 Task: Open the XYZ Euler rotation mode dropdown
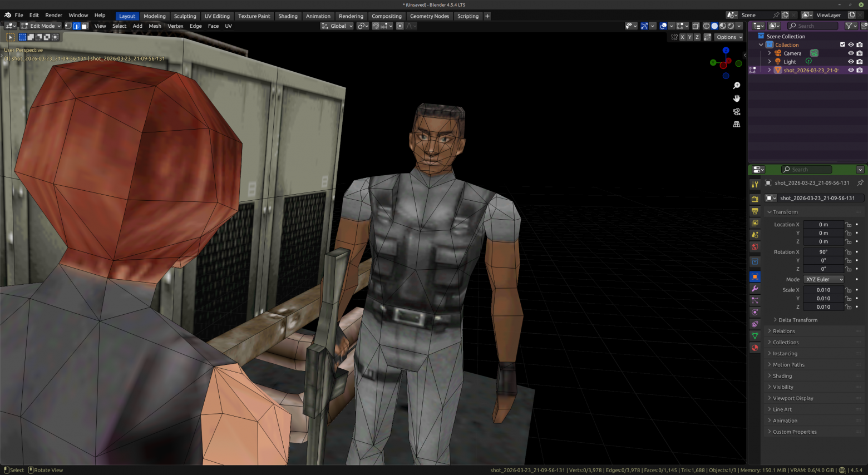click(x=823, y=279)
